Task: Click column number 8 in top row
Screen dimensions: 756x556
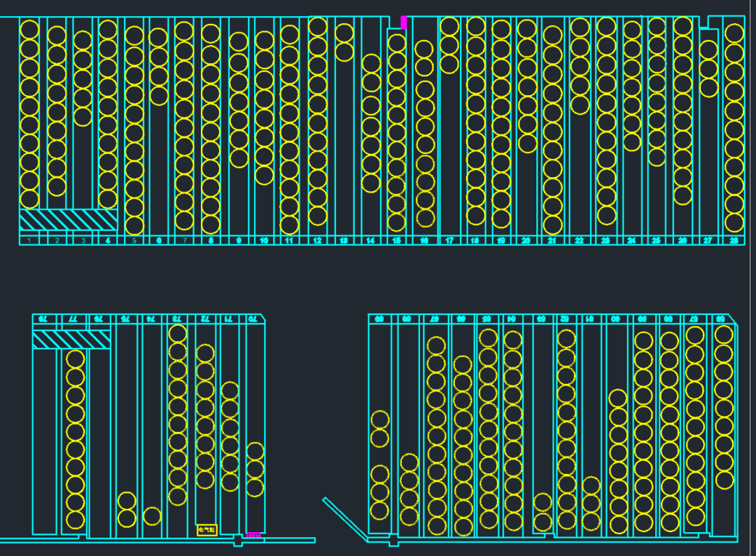Action: click(x=211, y=240)
